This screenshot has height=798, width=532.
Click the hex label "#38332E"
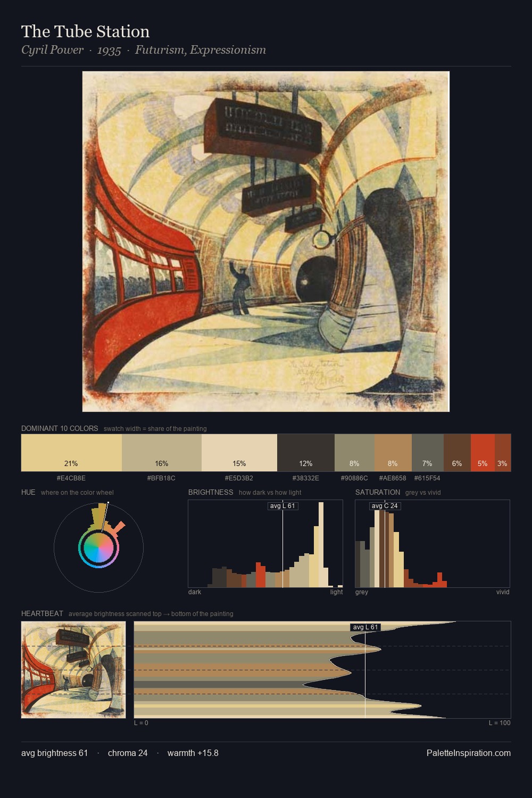tap(305, 478)
